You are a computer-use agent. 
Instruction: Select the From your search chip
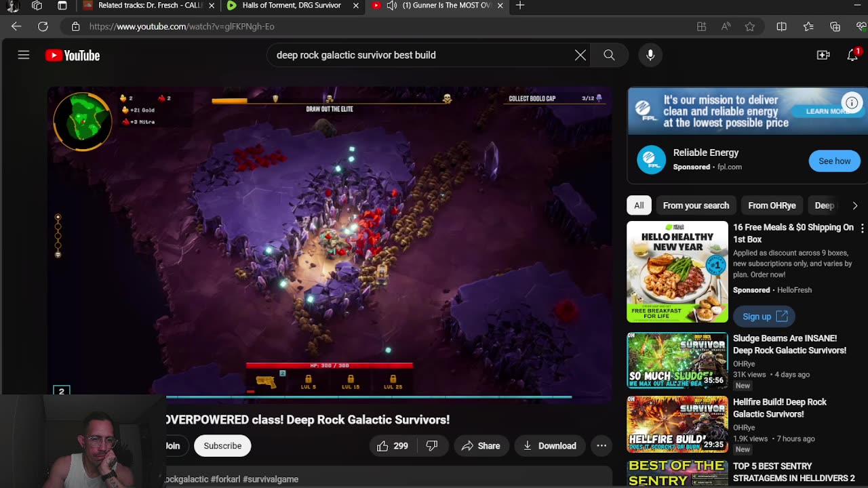696,205
